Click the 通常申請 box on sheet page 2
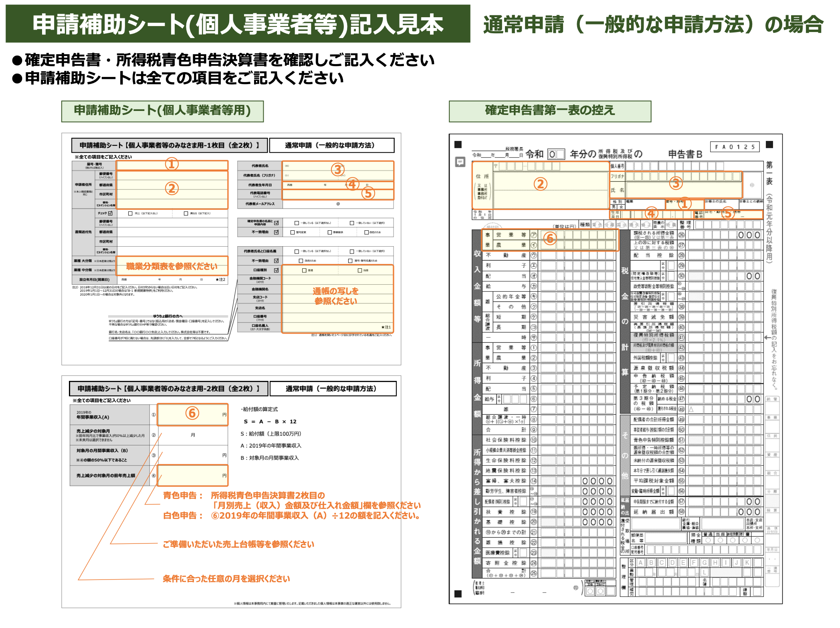This screenshot has height=628, width=840. pos(333,388)
